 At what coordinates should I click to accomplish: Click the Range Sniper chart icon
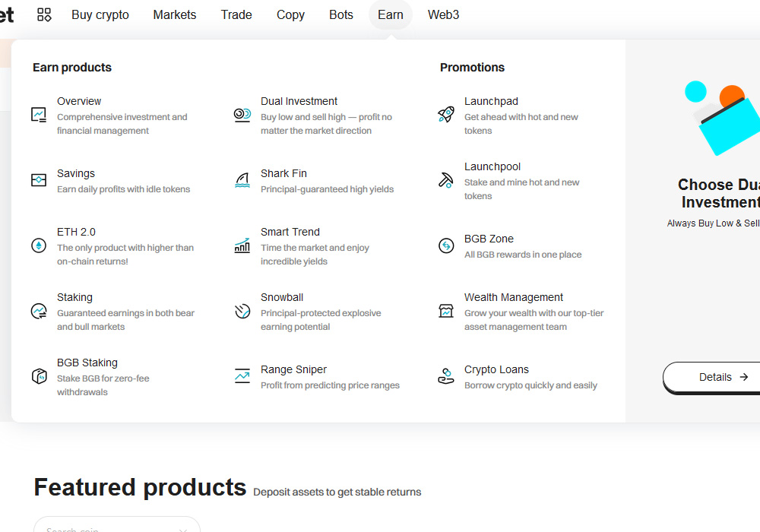[x=242, y=376]
